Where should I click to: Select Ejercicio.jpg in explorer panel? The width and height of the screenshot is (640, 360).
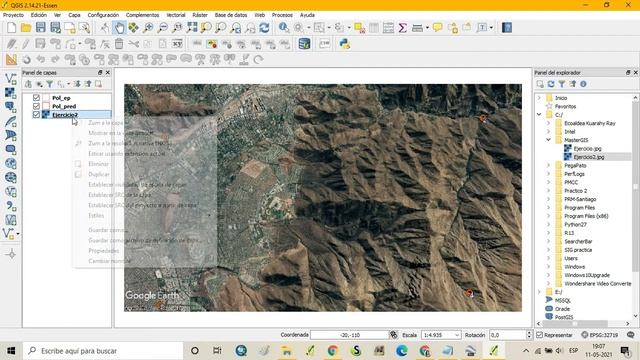(x=587, y=149)
